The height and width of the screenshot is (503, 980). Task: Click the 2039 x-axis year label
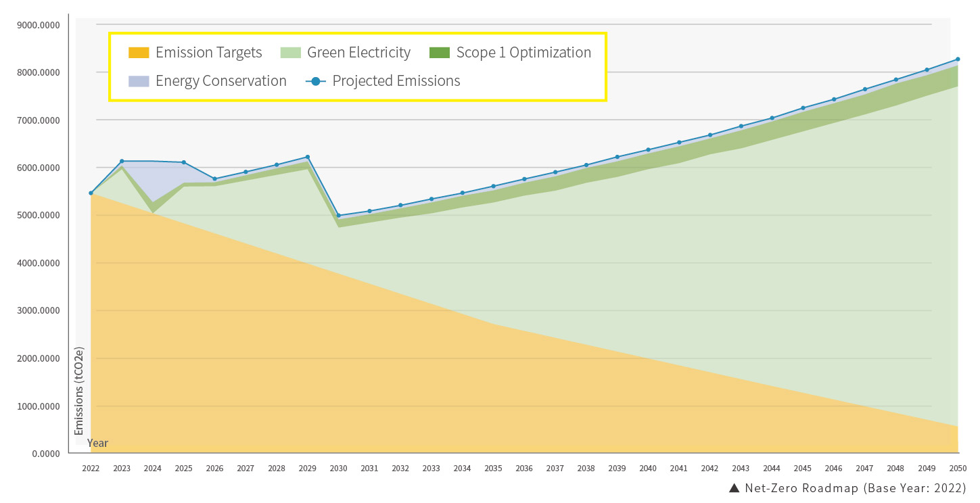[x=617, y=468]
